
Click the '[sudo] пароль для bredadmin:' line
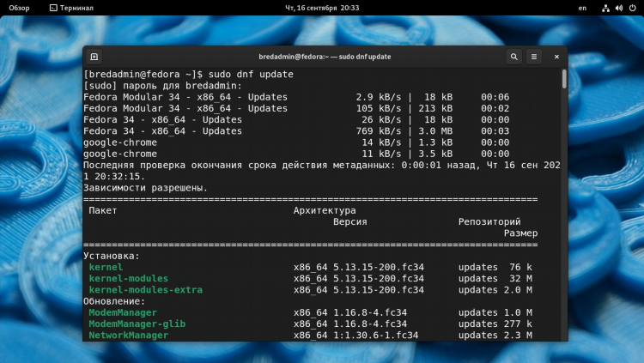[x=162, y=86]
